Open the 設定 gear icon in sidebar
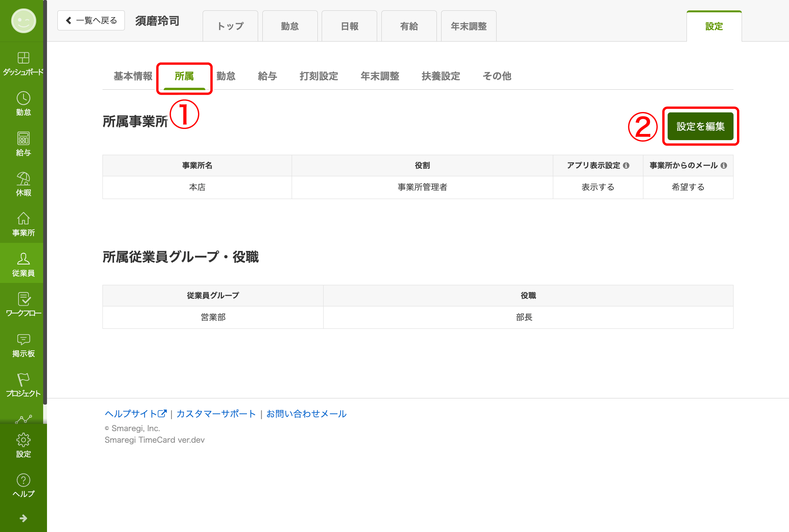Screen dimensions: 789x532 pyautogui.click(x=23, y=440)
